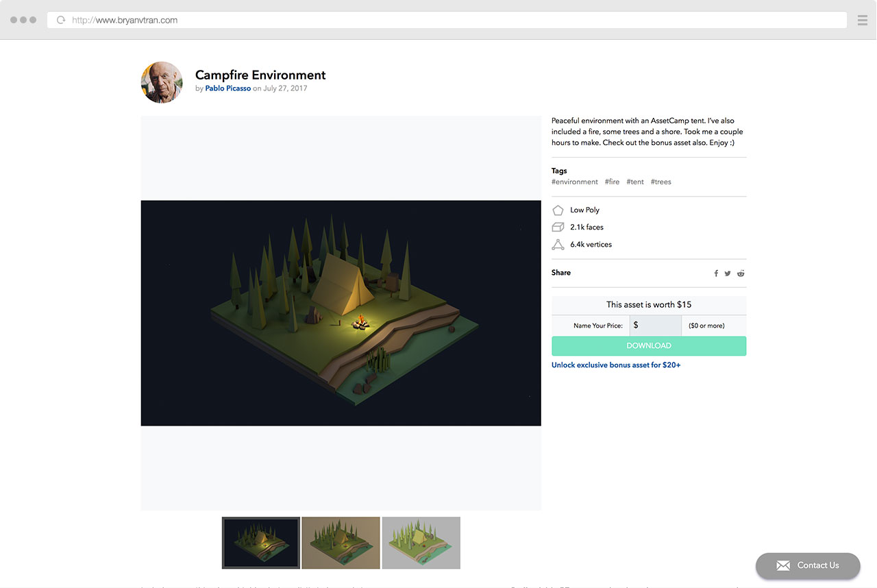Image resolution: width=877 pixels, height=588 pixels.
Task: Open Pablo Picasso's avatar photo
Action: click(x=162, y=82)
